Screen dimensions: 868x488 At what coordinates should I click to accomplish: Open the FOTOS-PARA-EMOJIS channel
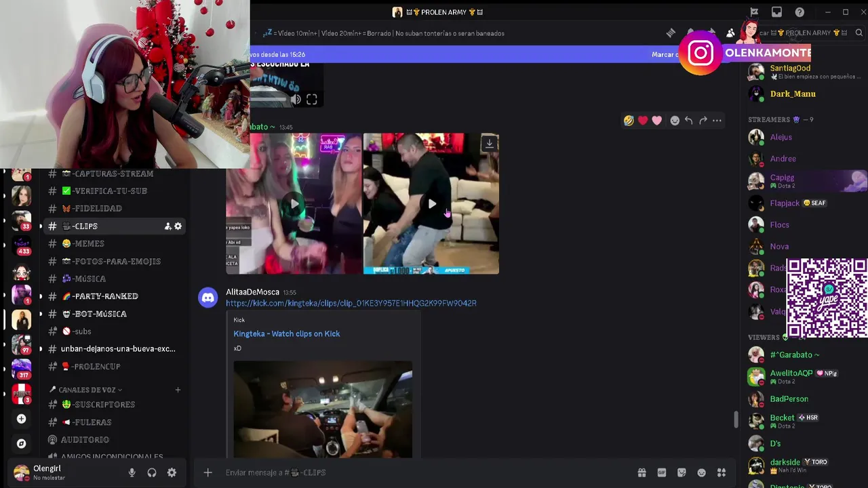tap(113, 261)
